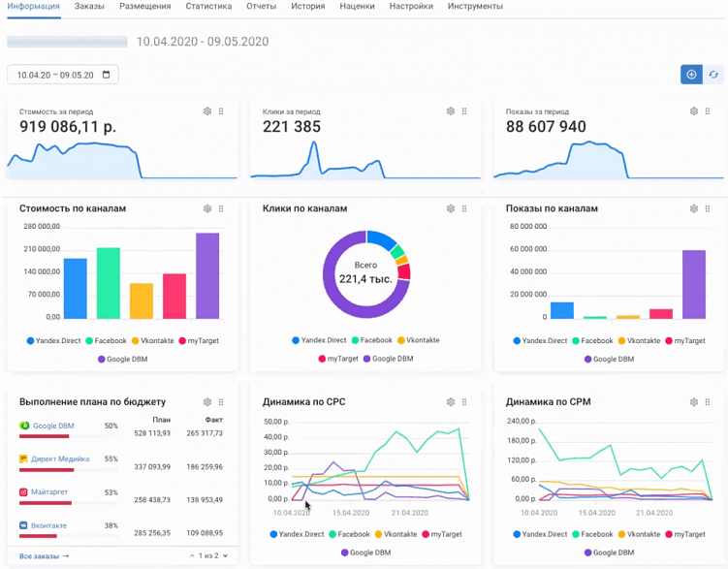Open the date range picker 10.04.20 – 09.05.20
Viewport: 728px width, 569px height.
[x=63, y=75]
